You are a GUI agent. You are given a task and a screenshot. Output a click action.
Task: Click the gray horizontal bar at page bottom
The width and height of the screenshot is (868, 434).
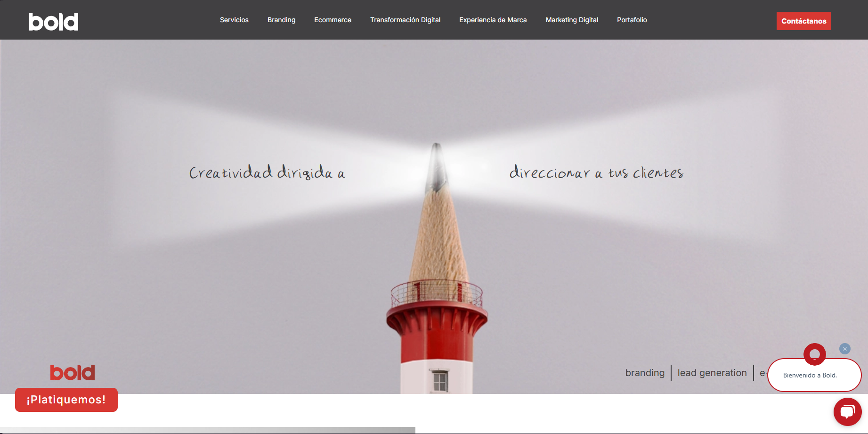coord(207,430)
